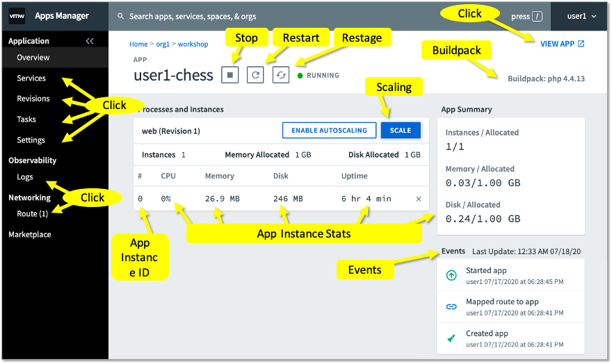Click the Networking section header
The height and width of the screenshot is (364, 612).
29,197
